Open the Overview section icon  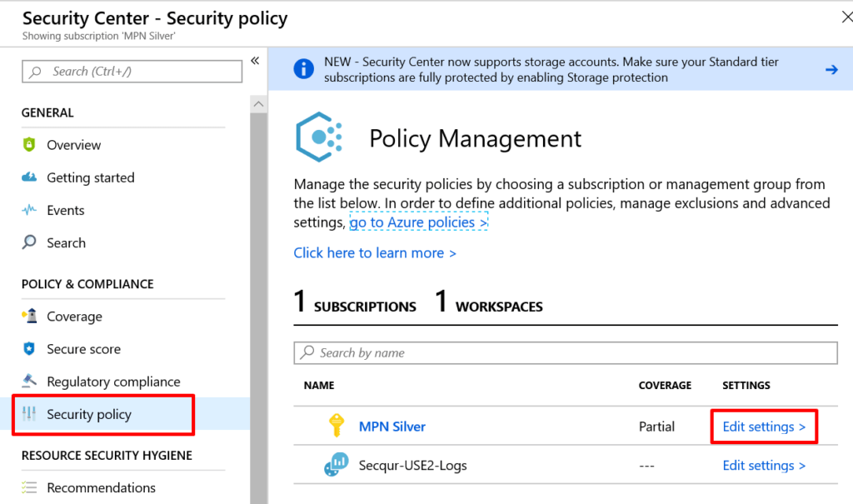pos(30,144)
